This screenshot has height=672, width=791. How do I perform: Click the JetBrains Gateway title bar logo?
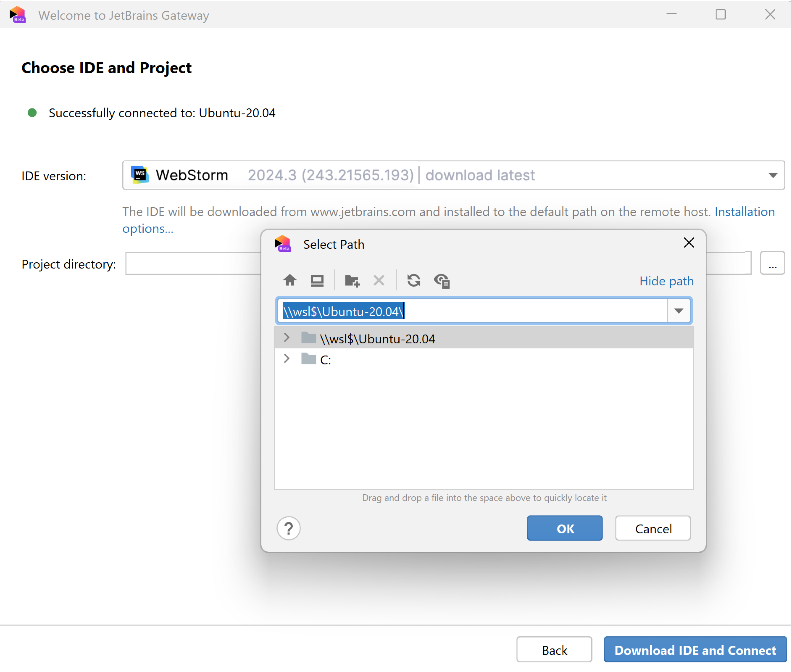[18, 14]
